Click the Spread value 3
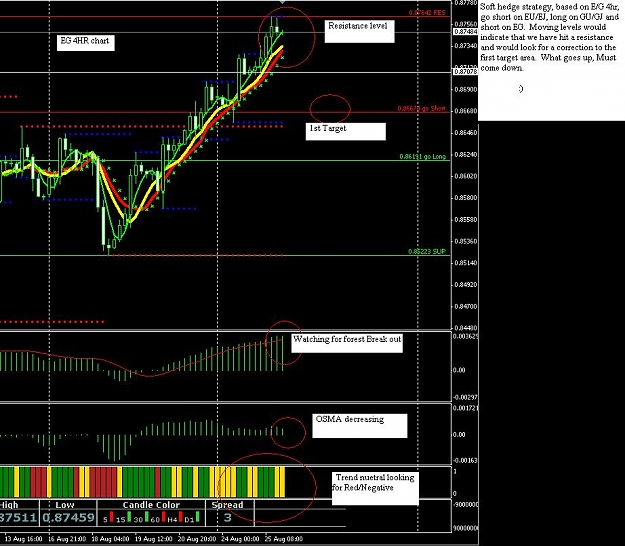Image resolution: width=625 pixels, height=546 pixels. [228, 518]
